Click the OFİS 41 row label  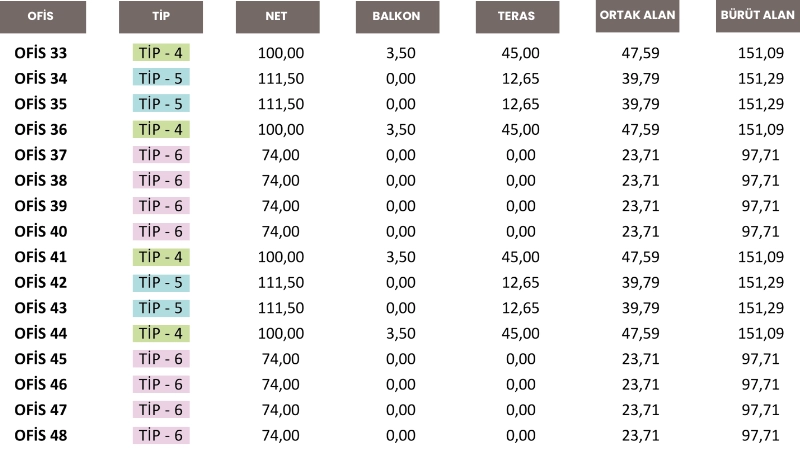tap(41, 257)
